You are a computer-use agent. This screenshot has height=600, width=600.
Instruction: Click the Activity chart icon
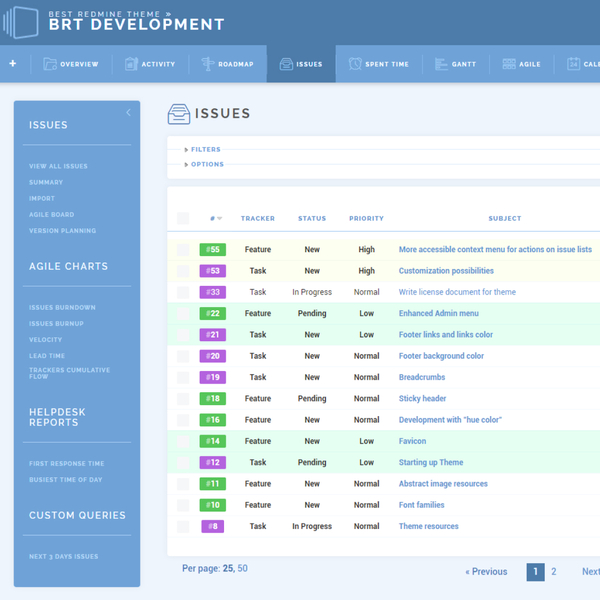[131, 64]
